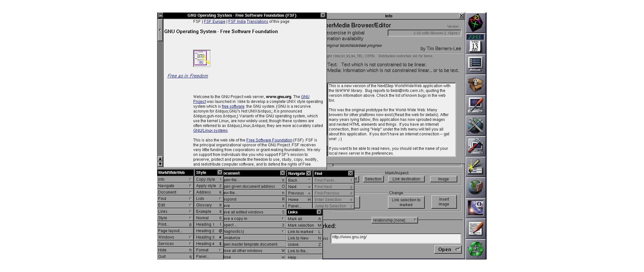Apply Normal style from Style menu
The height and width of the screenshot is (272, 644).
pyautogui.click(x=209, y=218)
